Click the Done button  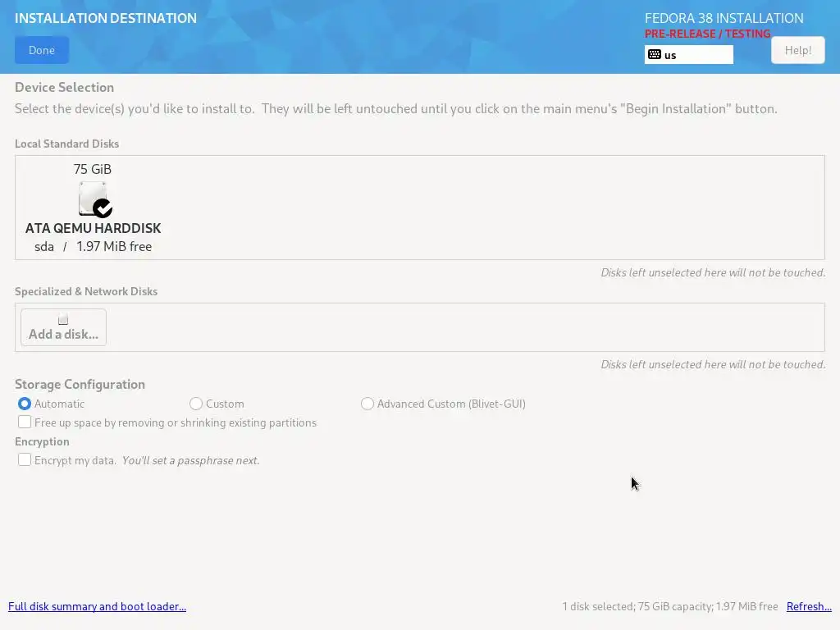(42, 50)
